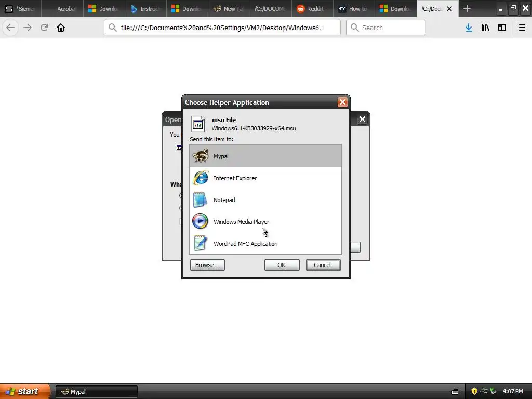Screen dimensions: 532x399
Task: Click the keyboard icon in taskbar
Action: (x=455, y=392)
